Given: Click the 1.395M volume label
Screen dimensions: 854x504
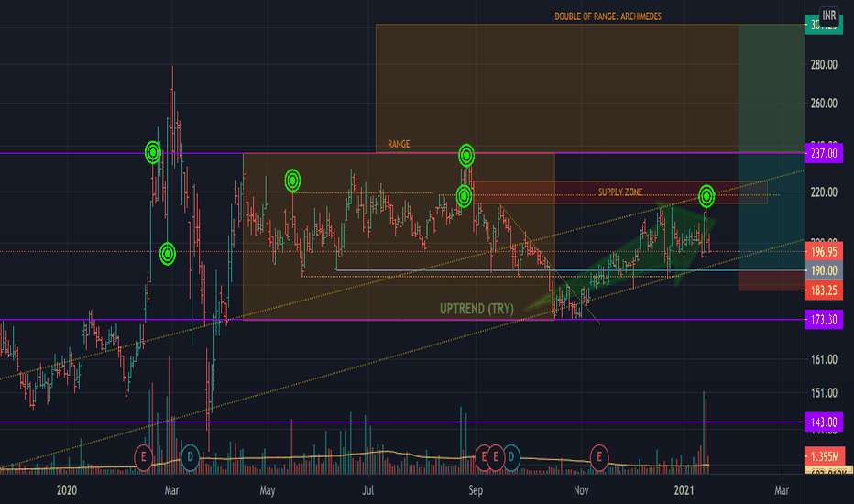Looking at the screenshot, I should pyautogui.click(x=824, y=456).
